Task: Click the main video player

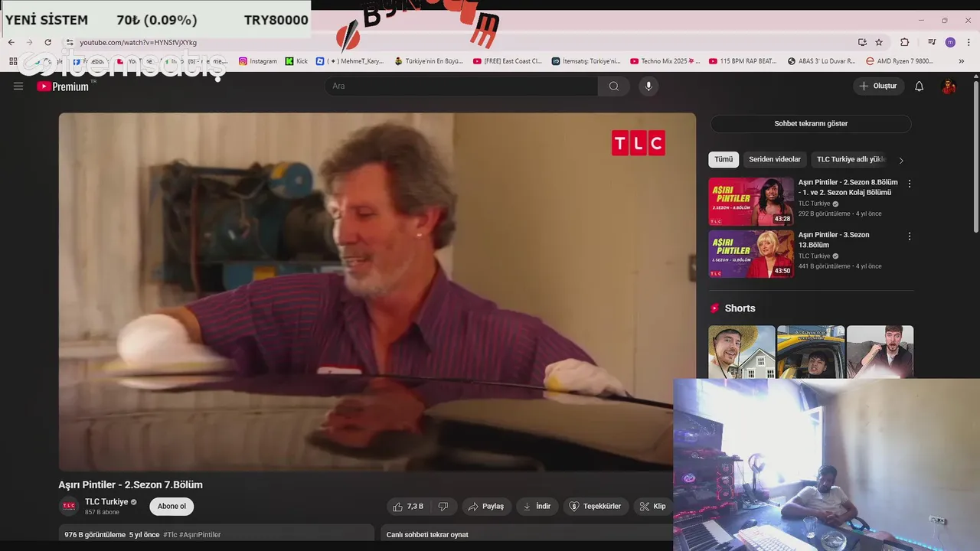Action: tap(377, 292)
